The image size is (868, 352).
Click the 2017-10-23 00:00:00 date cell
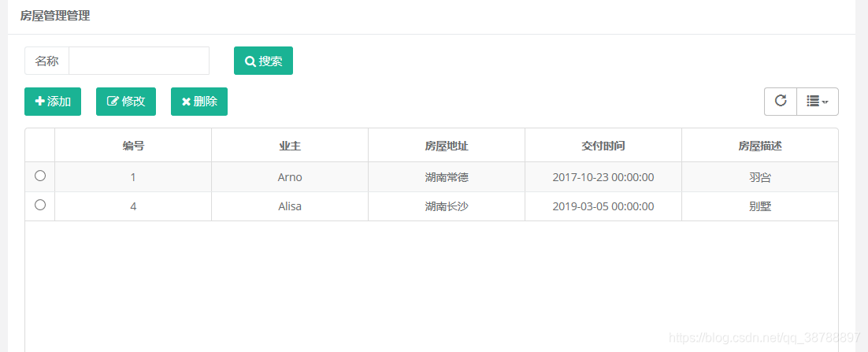[603, 177]
